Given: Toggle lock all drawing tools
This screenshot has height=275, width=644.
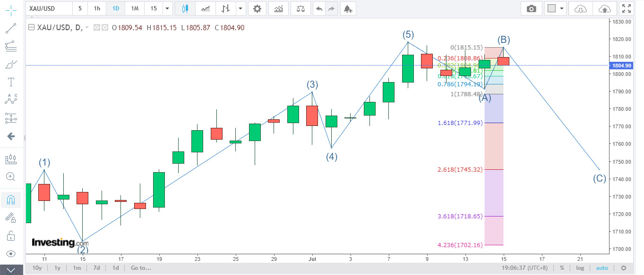Looking at the screenshot, I should (11, 235).
